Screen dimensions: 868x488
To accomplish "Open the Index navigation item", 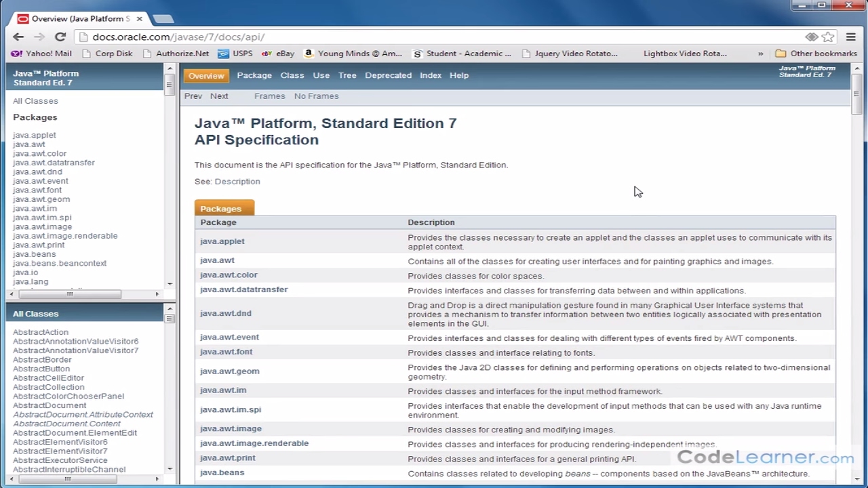I will click(x=431, y=75).
